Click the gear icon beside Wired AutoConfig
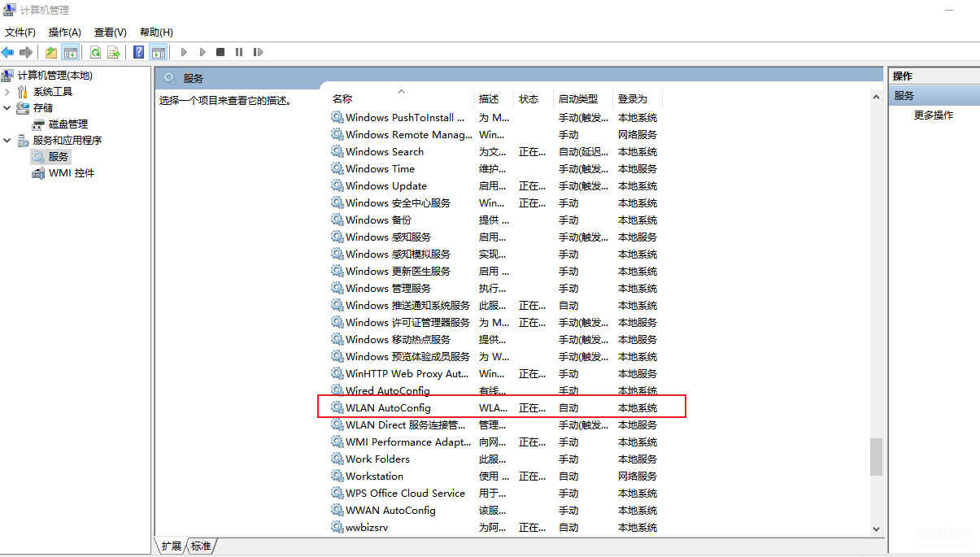 (338, 390)
